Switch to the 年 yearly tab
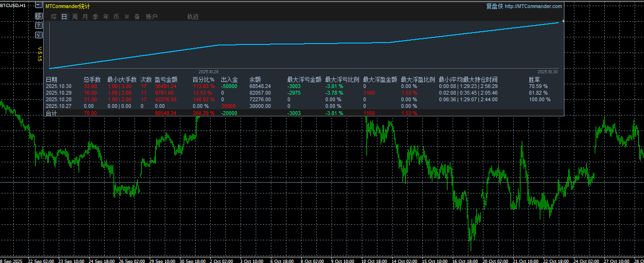 click(106, 17)
